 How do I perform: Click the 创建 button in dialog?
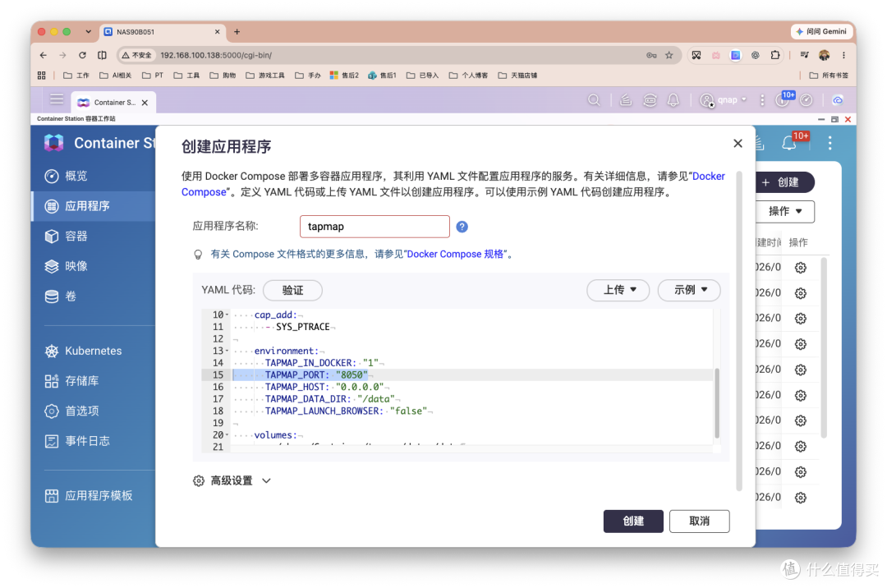pos(633,521)
